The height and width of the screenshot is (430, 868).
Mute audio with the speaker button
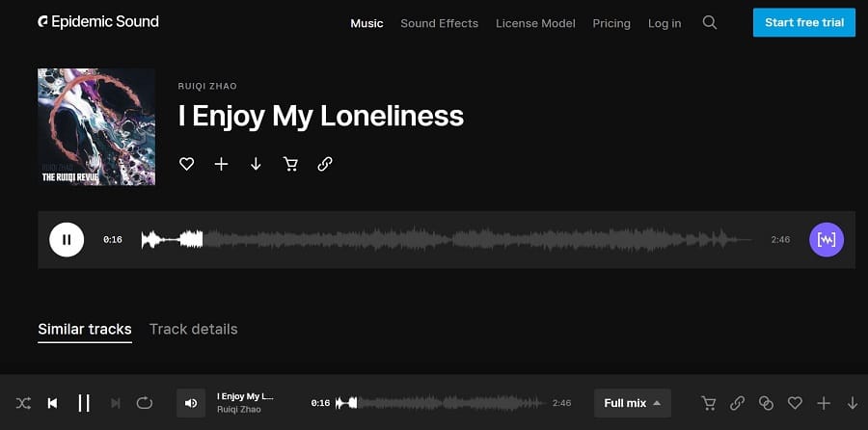(191, 403)
